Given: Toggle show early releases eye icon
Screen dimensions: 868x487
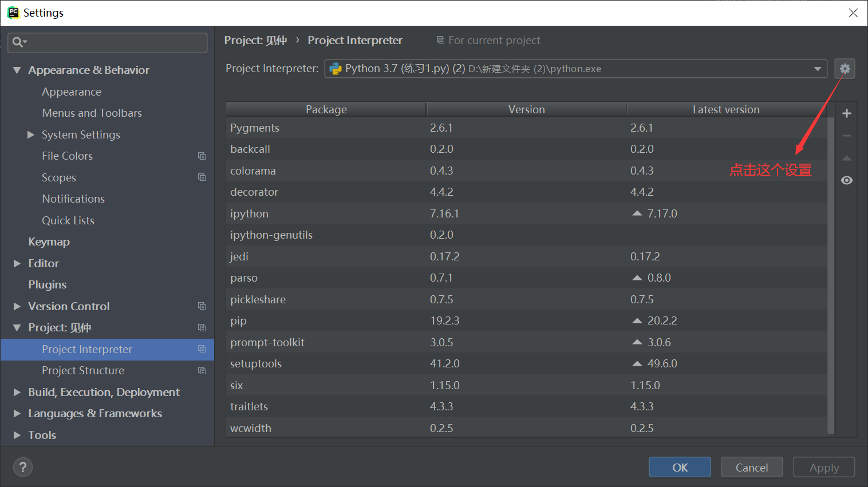Looking at the screenshot, I should (x=847, y=180).
